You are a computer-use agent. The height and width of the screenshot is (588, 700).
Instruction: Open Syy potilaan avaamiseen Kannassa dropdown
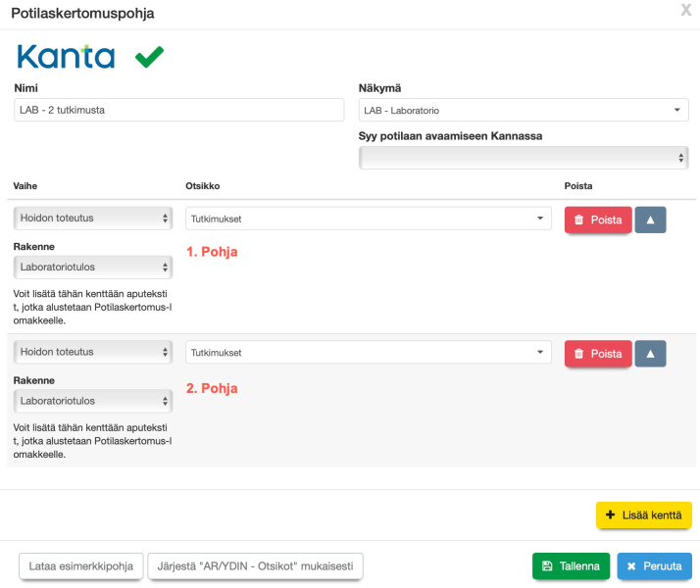tap(524, 158)
